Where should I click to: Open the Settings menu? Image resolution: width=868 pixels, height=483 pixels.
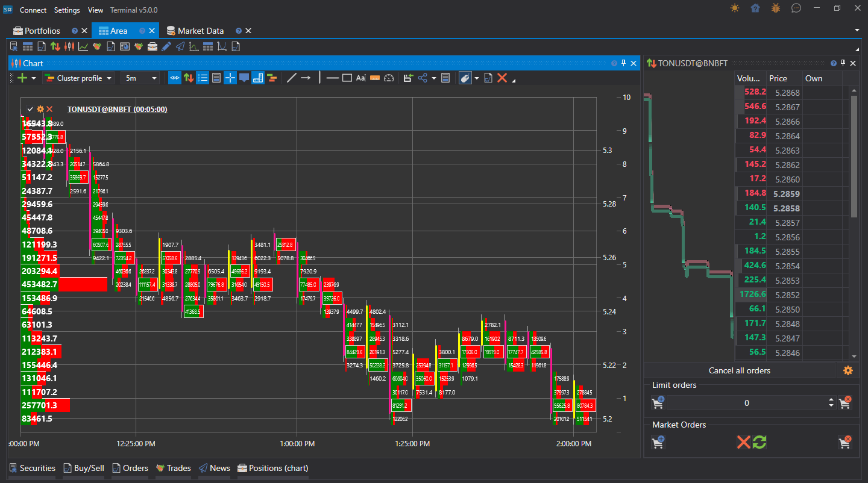[67, 10]
